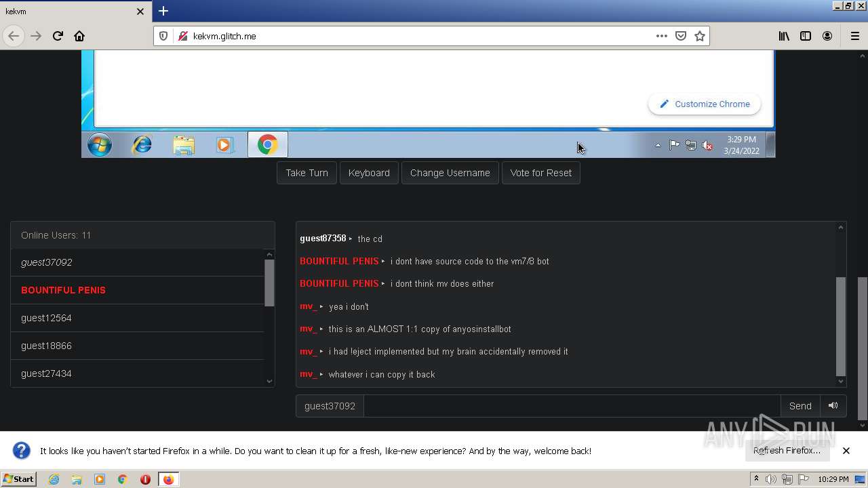
Task: Bookmark this page with star icon
Action: click(x=700, y=36)
